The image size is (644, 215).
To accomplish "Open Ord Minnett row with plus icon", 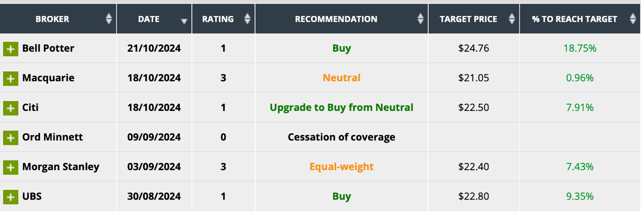I will [10, 138].
